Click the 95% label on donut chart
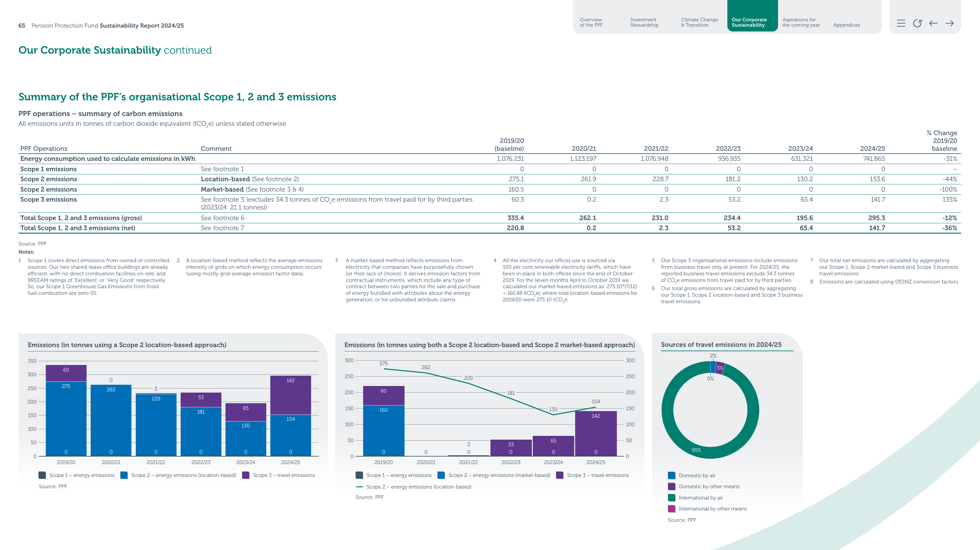The image size is (980, 550). (696, 450)
